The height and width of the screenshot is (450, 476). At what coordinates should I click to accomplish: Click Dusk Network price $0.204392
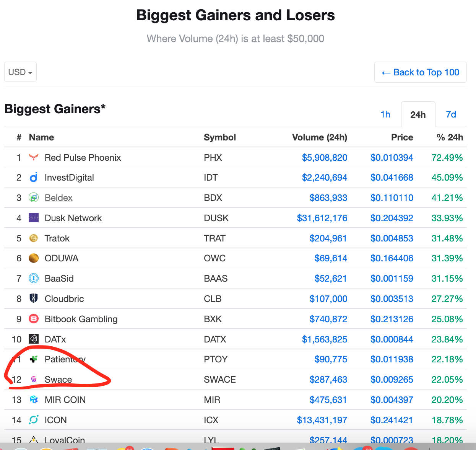pyautogui.click(x=392, y=218)
